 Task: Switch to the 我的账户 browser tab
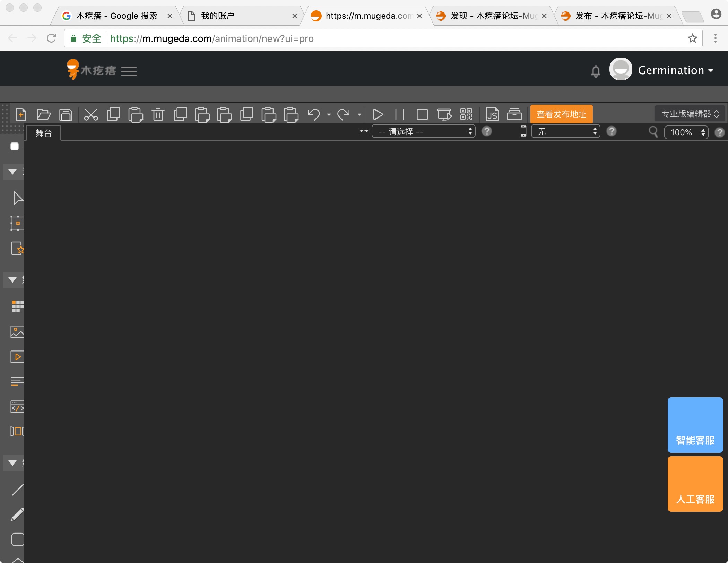pyautogui.click(x=242, y=16)
